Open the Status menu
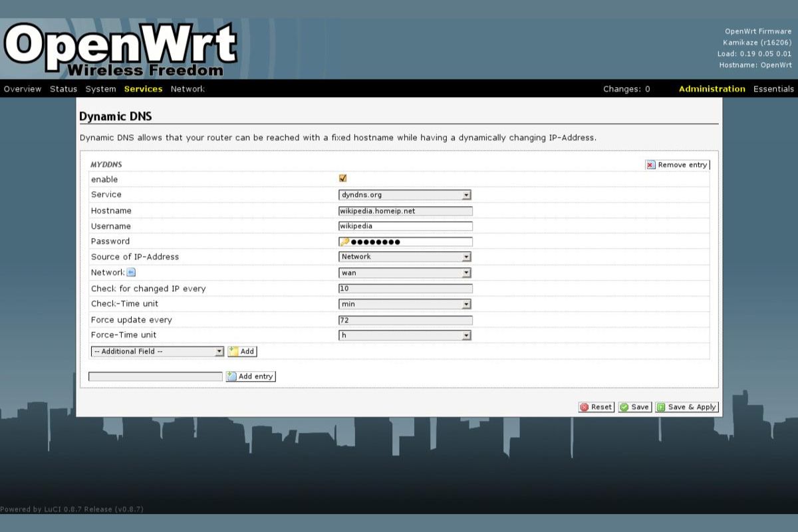This screenshot has height=532, width=798. pyautogui.click(x=63, y=88)
